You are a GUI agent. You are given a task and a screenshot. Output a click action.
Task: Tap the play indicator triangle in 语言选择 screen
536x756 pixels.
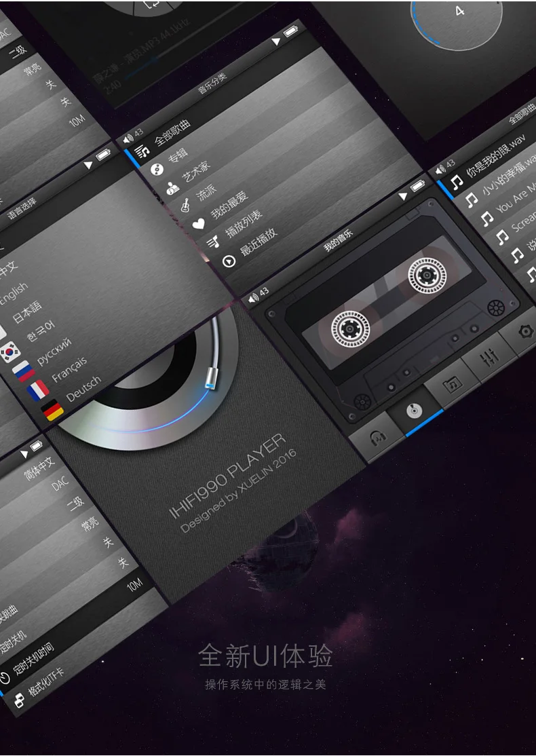click(x=88, y=165)
